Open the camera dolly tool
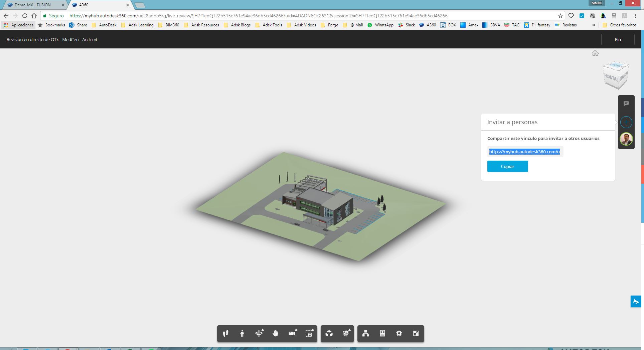This screenshot has height=350, width=644. coord(292,333)
